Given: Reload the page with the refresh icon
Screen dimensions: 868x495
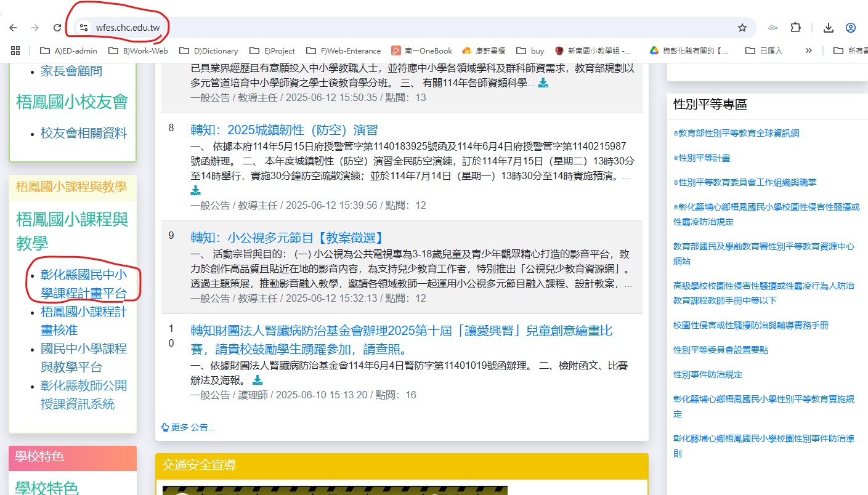Looking at the screenshot, I should point(57,28).
